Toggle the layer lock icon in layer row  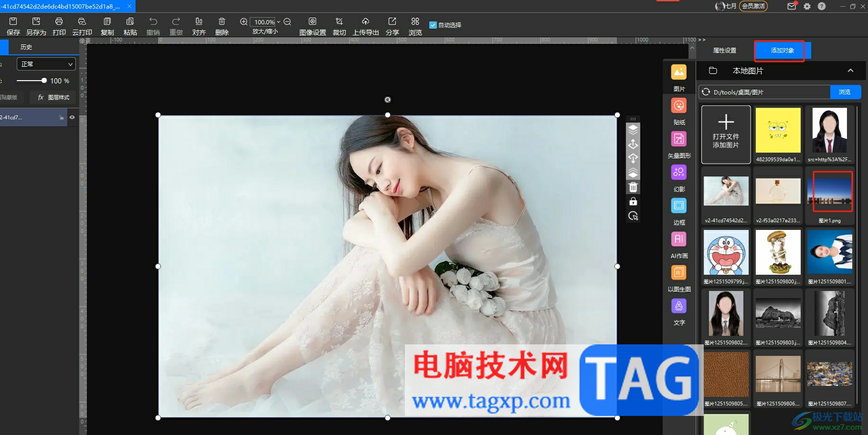point(61,117)
